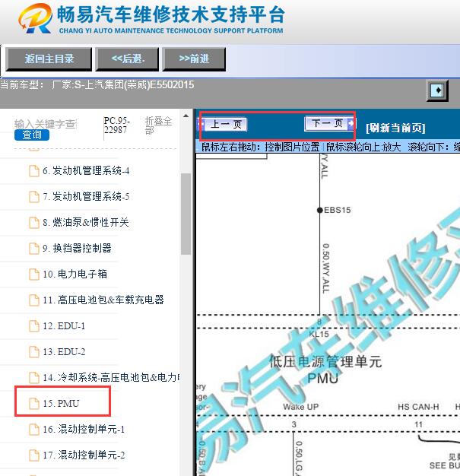Open 17. 混动控制单元-2 item

tap(84, 455)
